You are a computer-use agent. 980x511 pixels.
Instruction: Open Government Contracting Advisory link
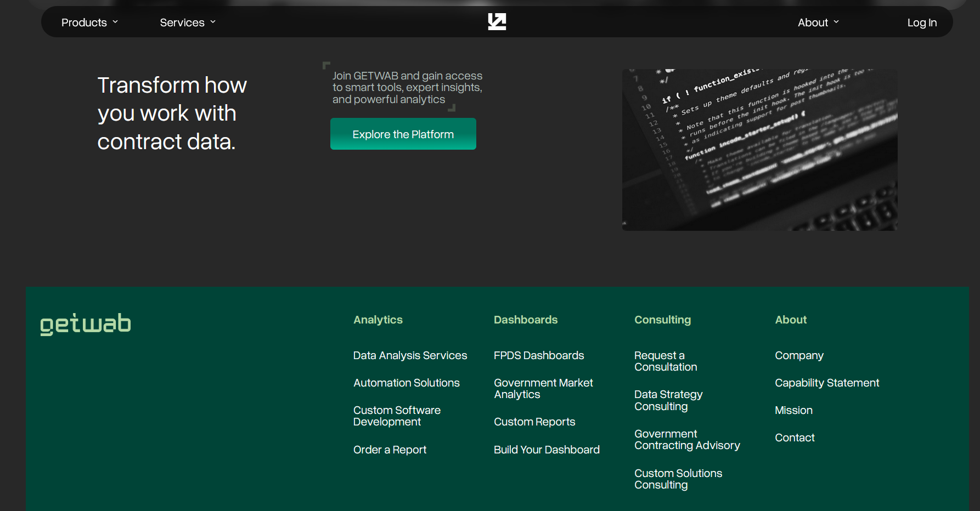687,440
